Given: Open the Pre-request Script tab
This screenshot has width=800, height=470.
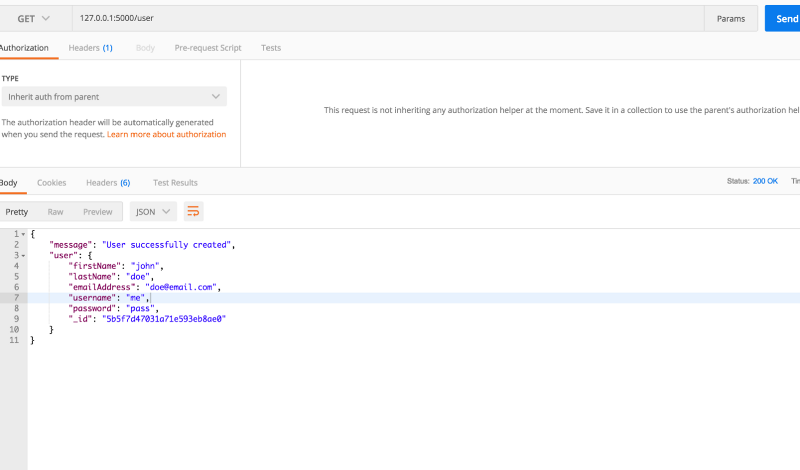Looking at the screenshot, I should pyautogui.click(x=208, y=47).
